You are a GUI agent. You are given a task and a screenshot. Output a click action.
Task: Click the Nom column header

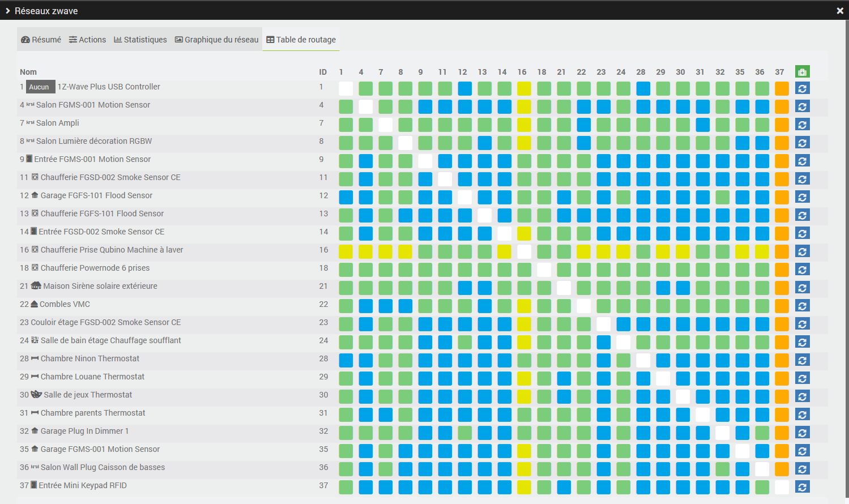pyautogui.click(x=28, y=72)
